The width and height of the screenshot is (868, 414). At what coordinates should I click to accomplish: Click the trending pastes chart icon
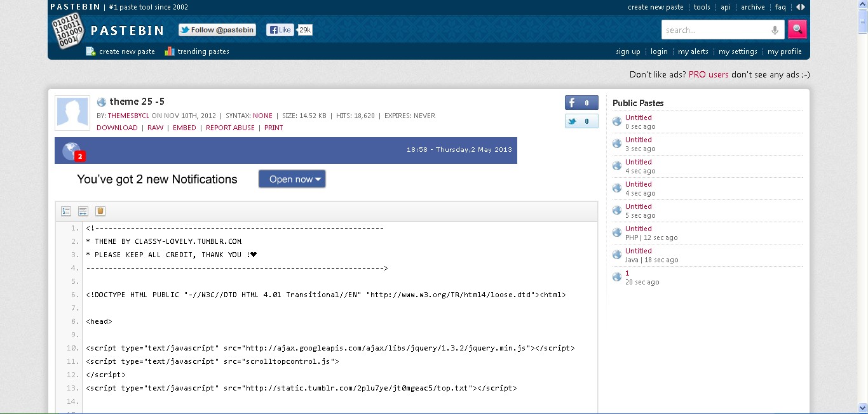click(x=170, y=51)
